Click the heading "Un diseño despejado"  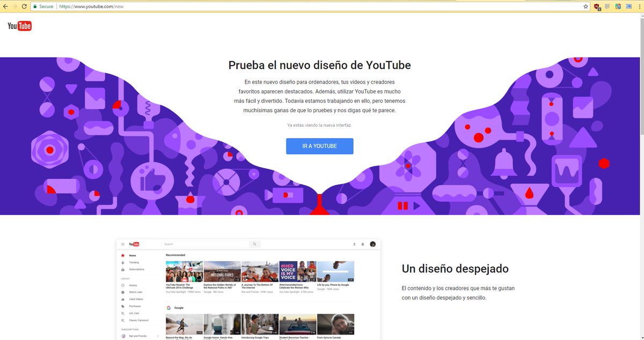[x=455, y=269]
